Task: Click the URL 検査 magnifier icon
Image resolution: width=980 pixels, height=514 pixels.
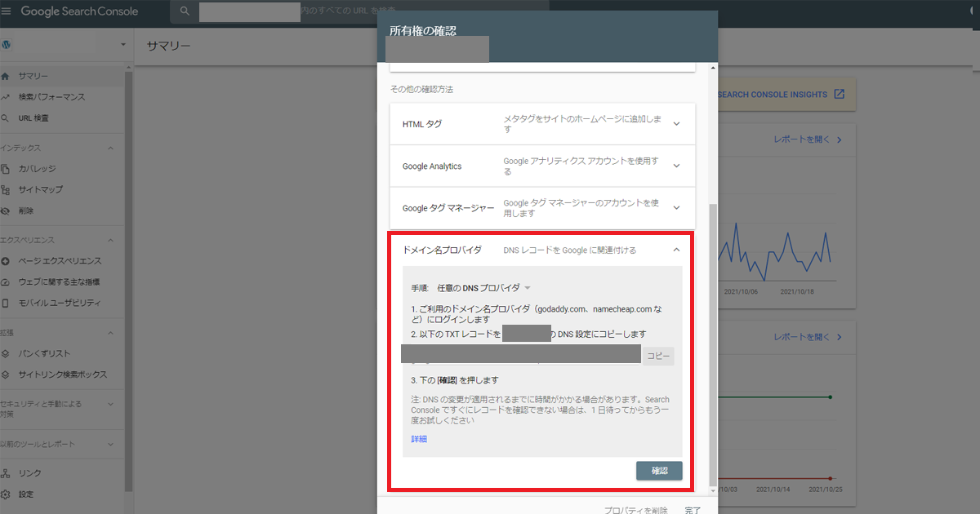Action: coord(6,118)
